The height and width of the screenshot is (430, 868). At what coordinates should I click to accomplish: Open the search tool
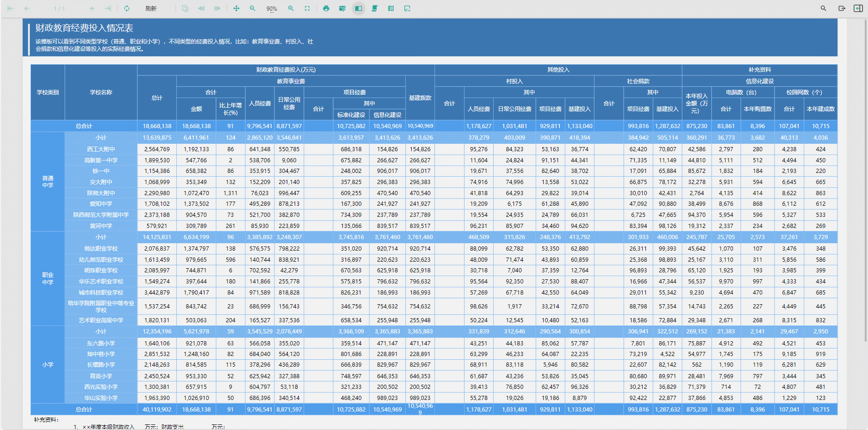[824, 8]
